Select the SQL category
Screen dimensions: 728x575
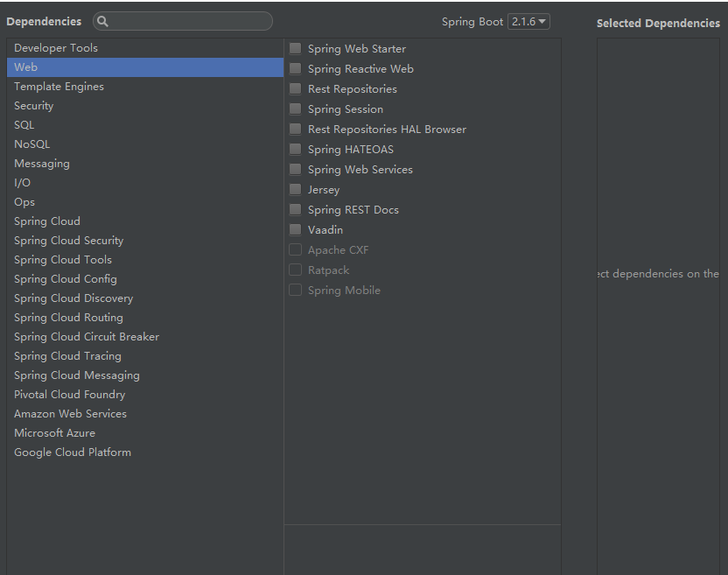pos(145,125)
